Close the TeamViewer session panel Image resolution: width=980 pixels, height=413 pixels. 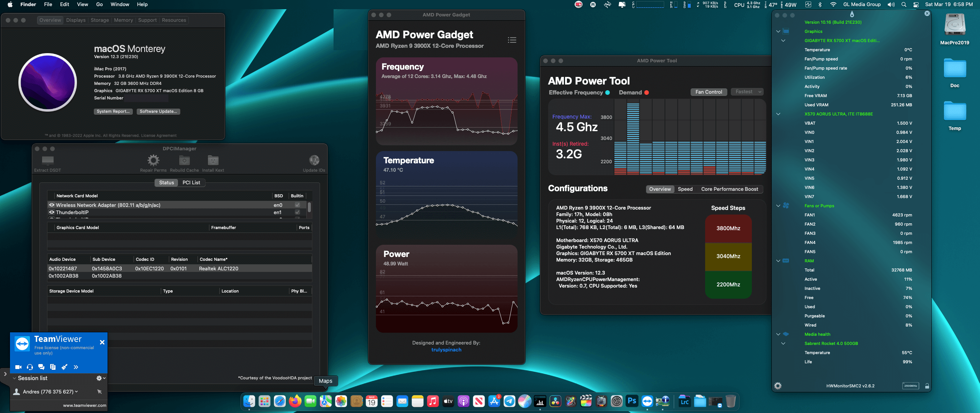[102, 342]
